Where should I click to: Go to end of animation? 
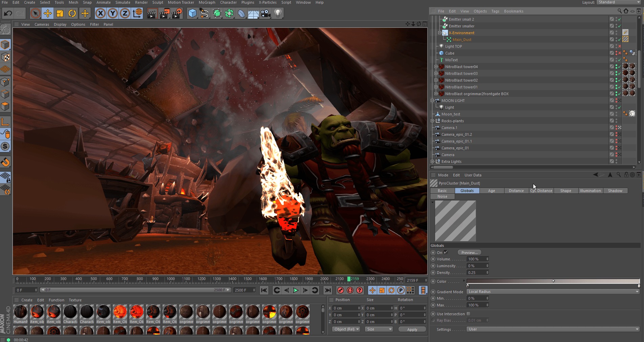coord(327,290)
